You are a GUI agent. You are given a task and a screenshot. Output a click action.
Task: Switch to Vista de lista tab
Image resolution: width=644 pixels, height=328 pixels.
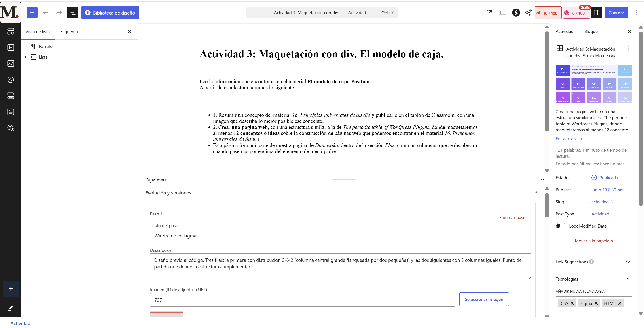click(x=38, y=32)
